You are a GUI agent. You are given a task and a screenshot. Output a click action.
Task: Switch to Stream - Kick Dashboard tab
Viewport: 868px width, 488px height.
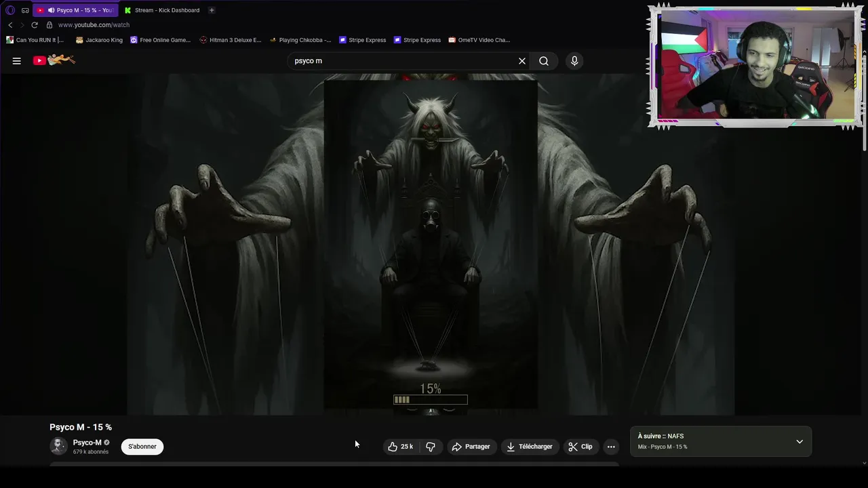[161, 10]
